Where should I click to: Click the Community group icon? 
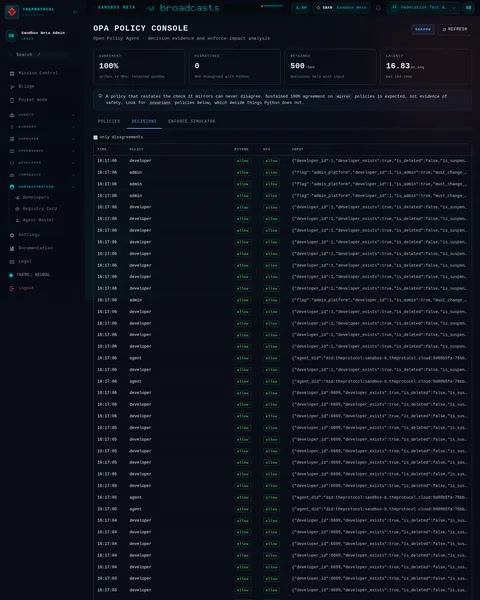pyautogui.click(x=12, y=175)
